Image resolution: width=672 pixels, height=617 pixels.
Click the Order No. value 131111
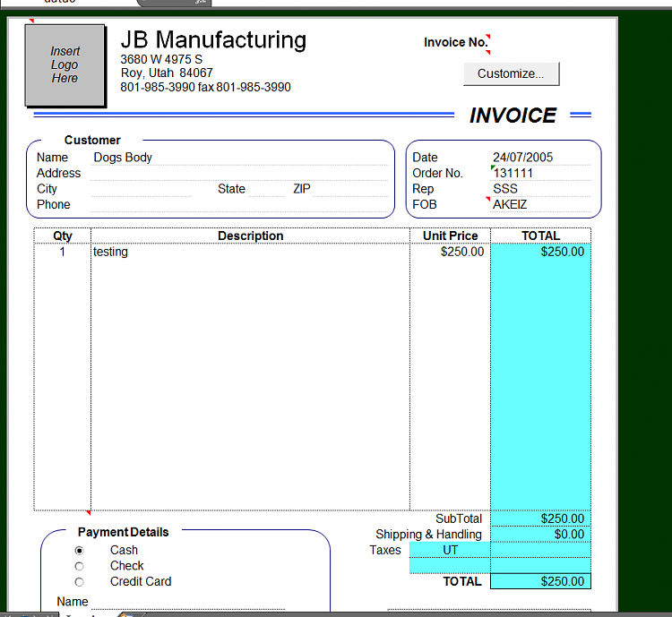point(513,173)
